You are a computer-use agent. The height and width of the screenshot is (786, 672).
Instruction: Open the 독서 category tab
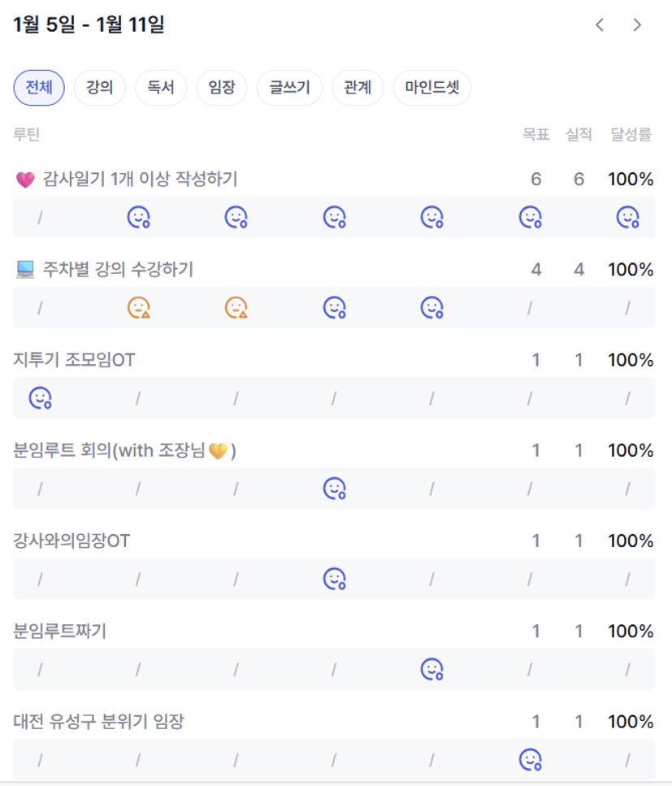(x=161, y=88)
